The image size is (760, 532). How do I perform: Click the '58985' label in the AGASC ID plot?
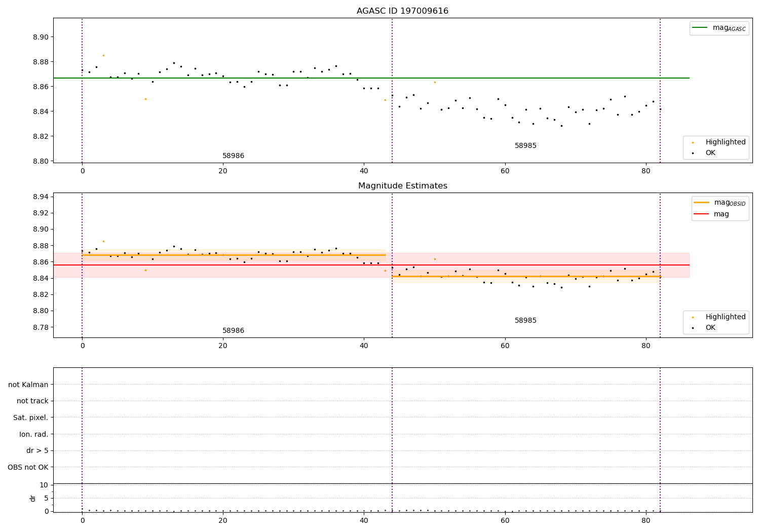525,146
